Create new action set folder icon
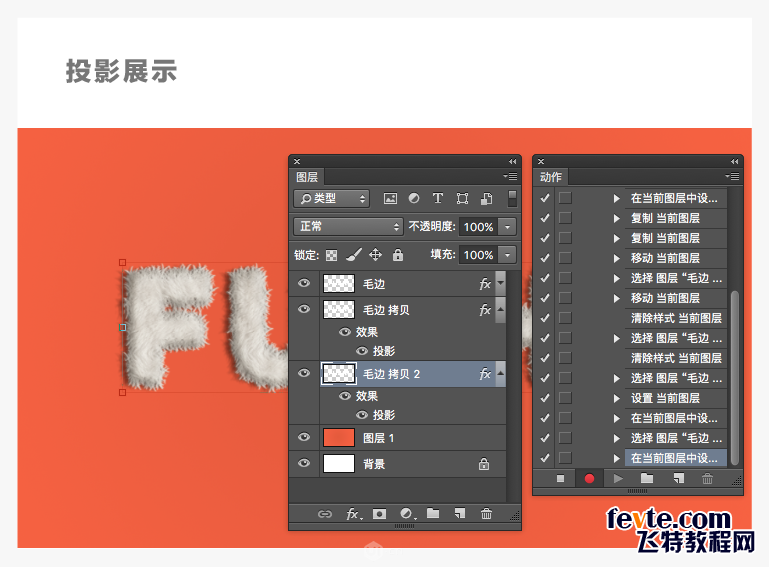The height and width of the screenshot is (567, 769). (x=647, y=479)
